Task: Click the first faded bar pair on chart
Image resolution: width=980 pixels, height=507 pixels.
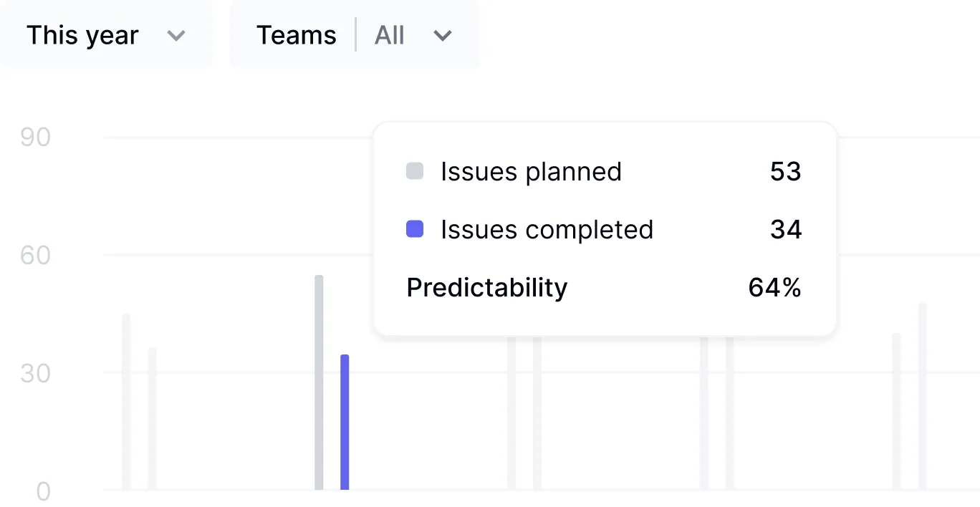Action: pos(139,402)
